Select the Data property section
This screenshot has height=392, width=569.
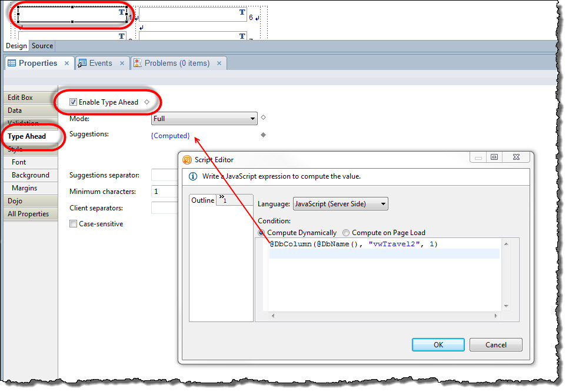pos(31,110)
